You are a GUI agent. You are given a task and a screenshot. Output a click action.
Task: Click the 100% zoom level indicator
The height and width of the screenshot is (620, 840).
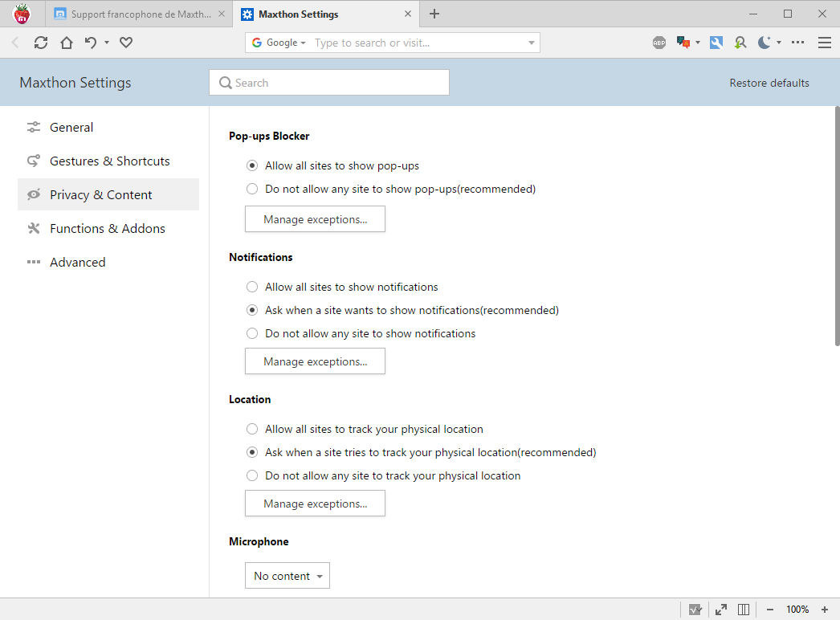(797, 610)
